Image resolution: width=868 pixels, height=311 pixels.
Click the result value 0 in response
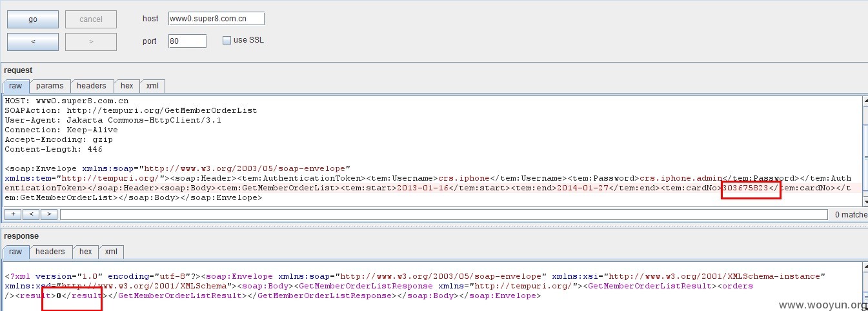coord(58,296)
